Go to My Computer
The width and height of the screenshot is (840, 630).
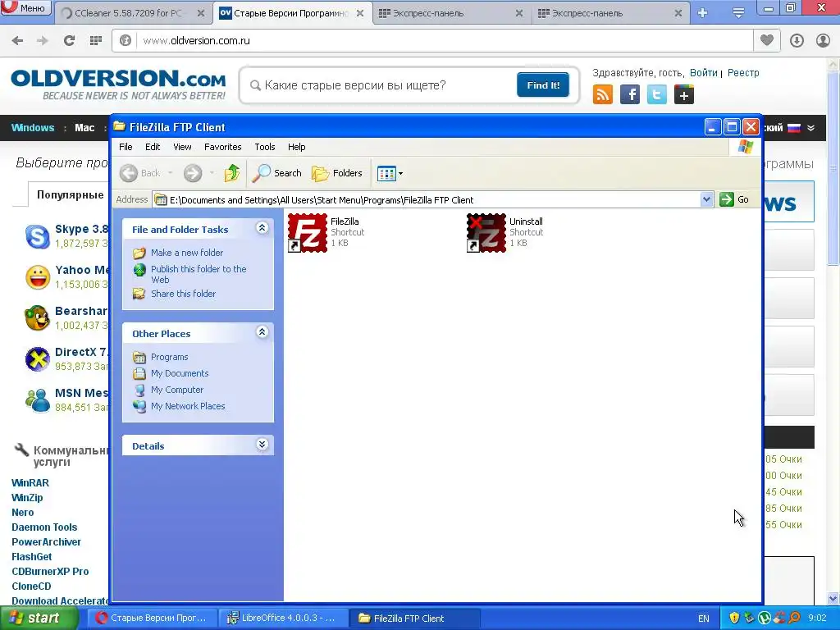[177, 390]
